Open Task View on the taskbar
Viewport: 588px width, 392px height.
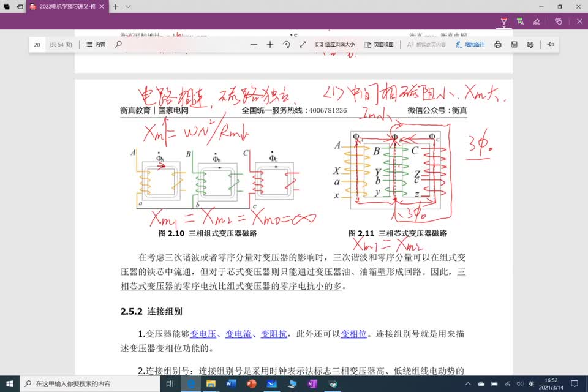(170, 384)
